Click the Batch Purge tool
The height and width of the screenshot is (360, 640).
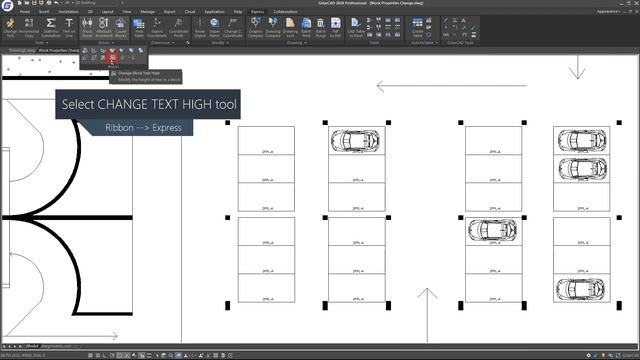tap(321, 28)
